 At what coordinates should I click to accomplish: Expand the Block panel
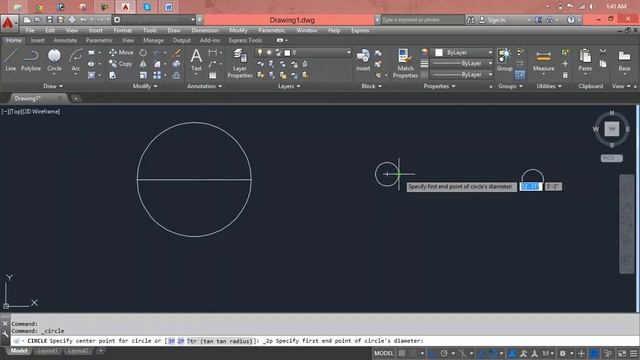point(371,86)
